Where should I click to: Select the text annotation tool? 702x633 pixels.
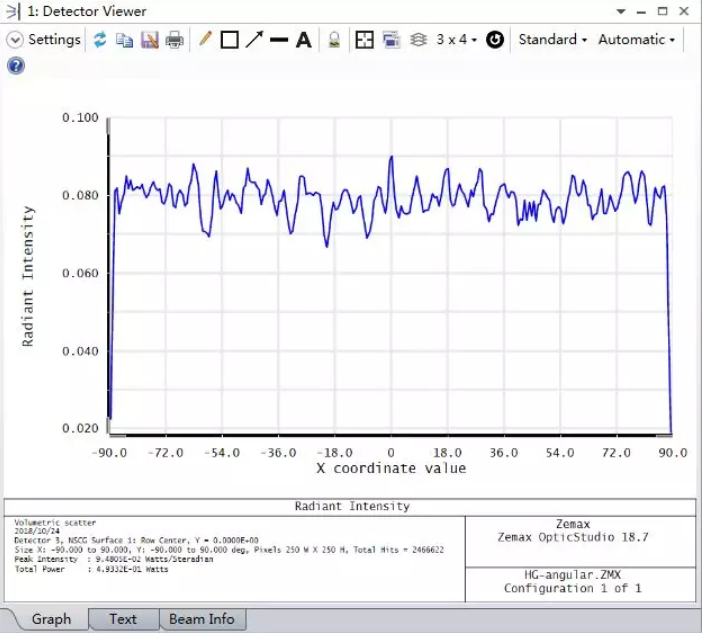click(x=304, y=40)
